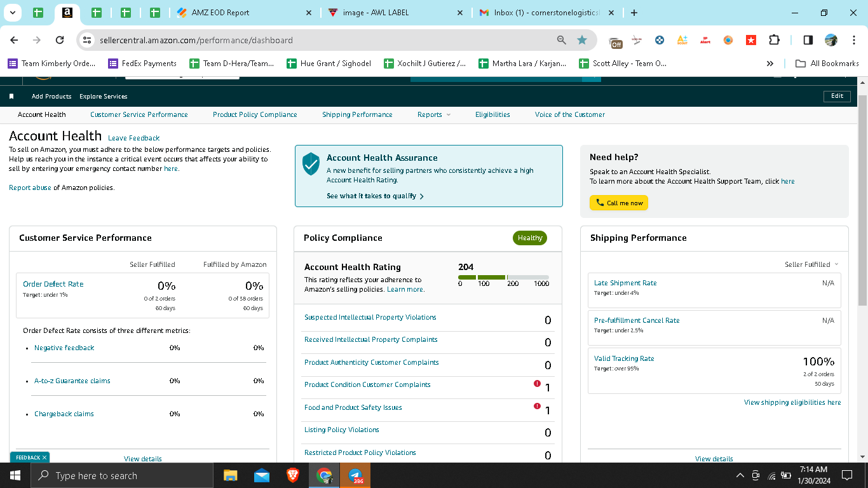868x488 pixels.
Task: Open a new browser tab
Action: click(x=634, y=13)
